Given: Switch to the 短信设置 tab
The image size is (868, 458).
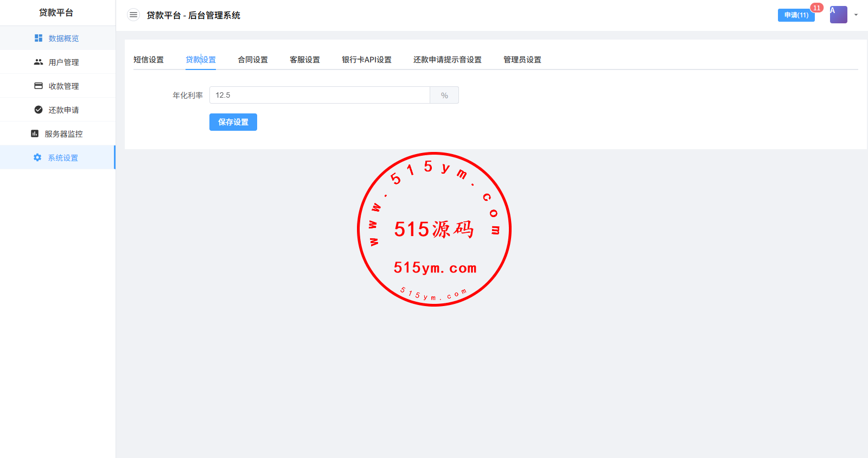Looking at the screenshot, I should (149, 60).
